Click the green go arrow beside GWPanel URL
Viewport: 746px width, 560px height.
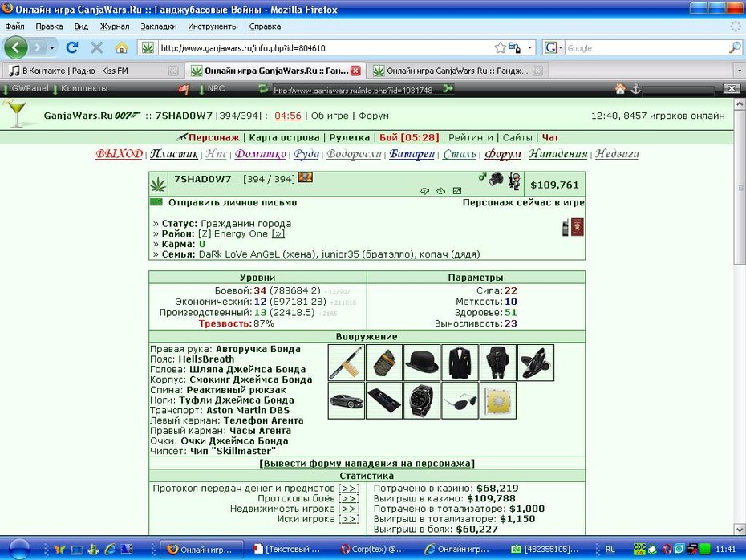pyautogui.click(x=448, y=88)
